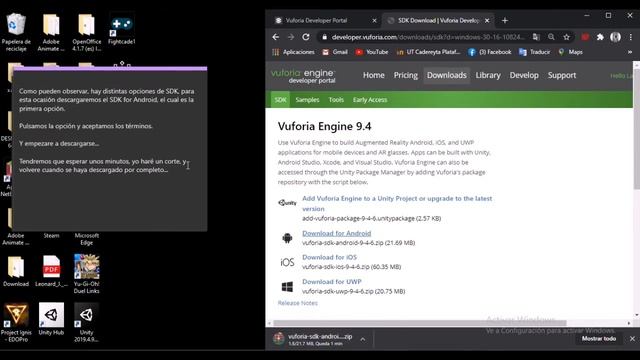
Task: Click the red extension icon in Chrome toolbar
Action: click(x=585, y=37)
